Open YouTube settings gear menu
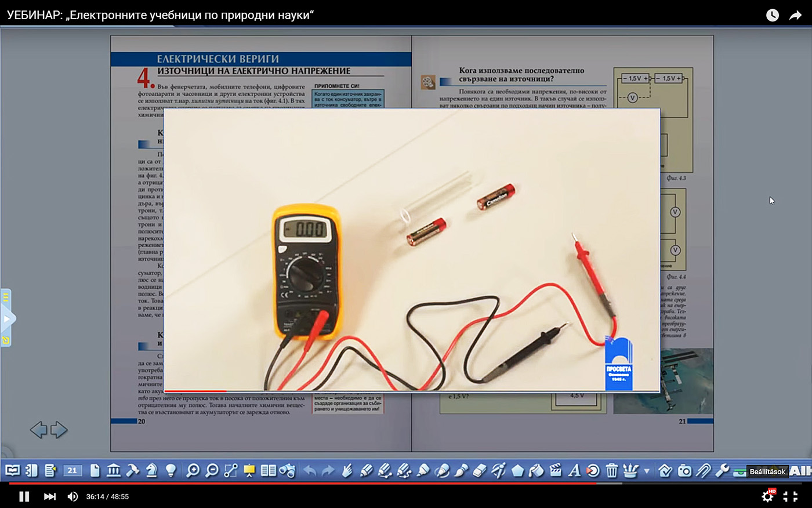Screen dimensions: 812x508 pyautogui.click(x=767, y=496)
